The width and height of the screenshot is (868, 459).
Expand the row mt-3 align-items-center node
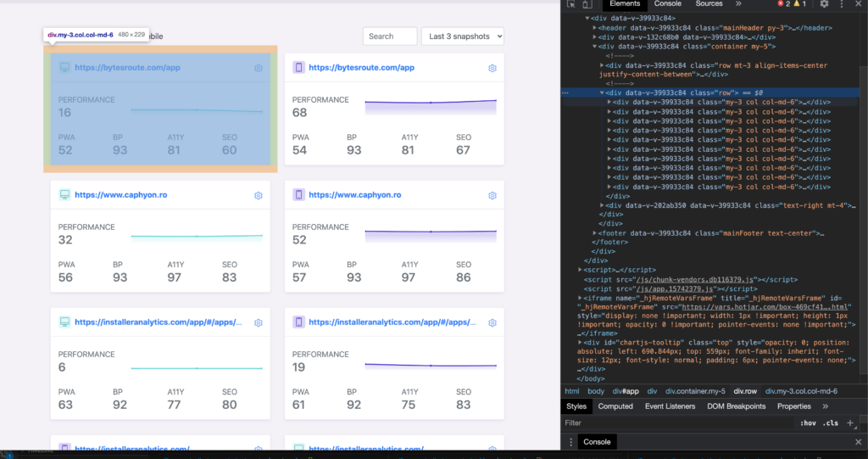tap(602, 65)
